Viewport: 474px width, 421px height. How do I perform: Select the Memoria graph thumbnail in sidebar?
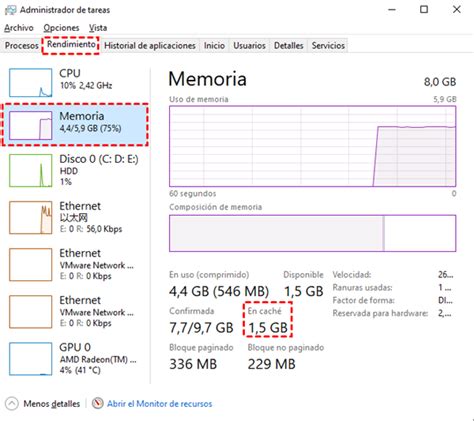[x=31, y=125]
